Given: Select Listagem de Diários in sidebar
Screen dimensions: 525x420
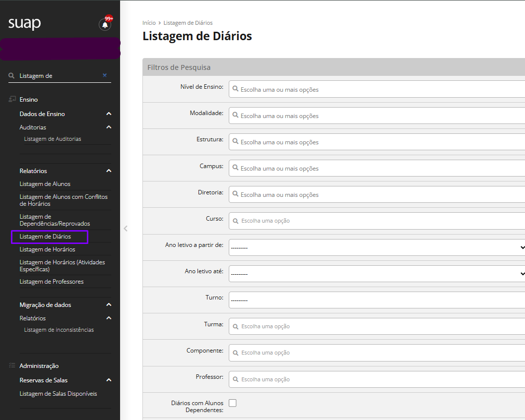Looking at the screenshot, I should [x=45, y=236].
